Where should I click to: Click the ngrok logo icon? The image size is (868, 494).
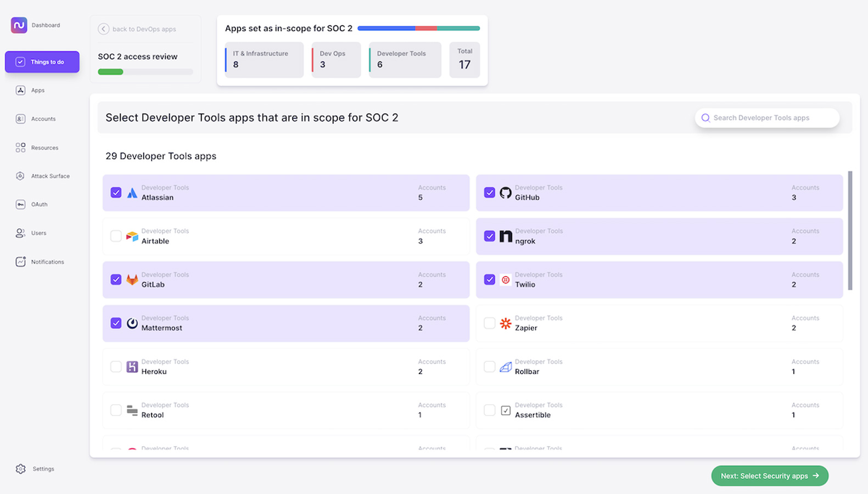pos(506,236)
